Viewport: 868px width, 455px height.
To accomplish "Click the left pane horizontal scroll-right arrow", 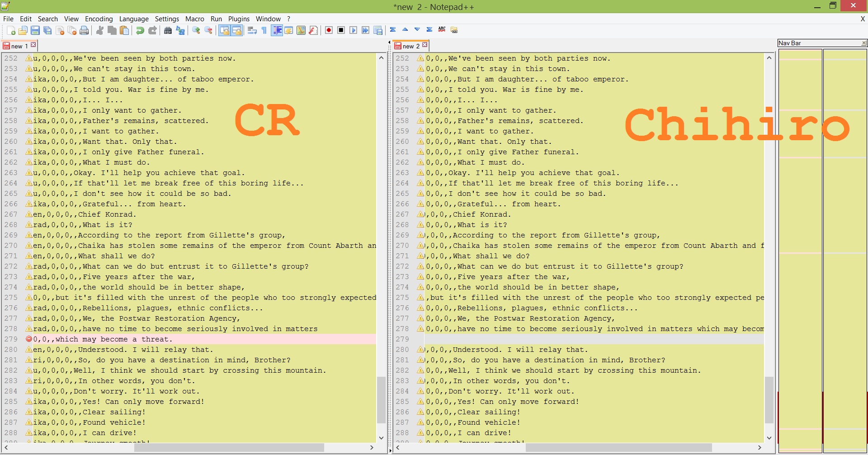I will pyautogui.click(x=372, y=447).
